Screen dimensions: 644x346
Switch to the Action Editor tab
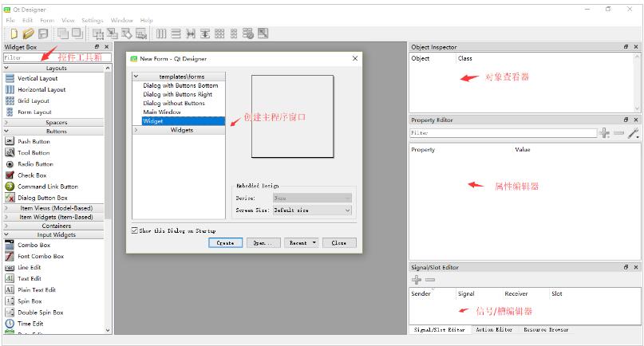(494, 329)
